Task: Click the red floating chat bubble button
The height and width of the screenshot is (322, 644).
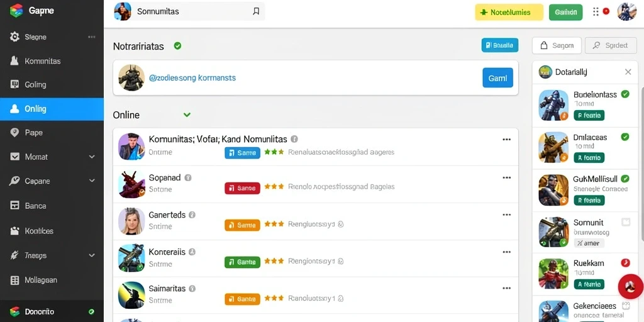Action: [630, 286]
